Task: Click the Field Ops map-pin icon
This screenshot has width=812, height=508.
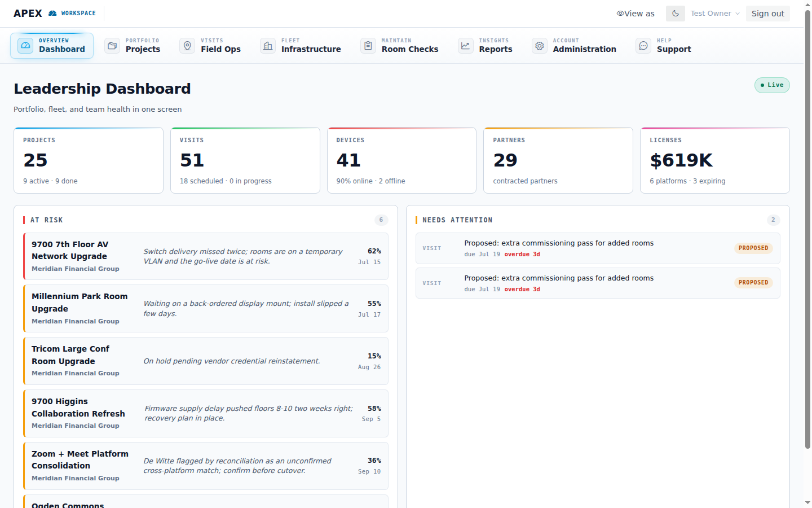Action: [x=187, y=46]
